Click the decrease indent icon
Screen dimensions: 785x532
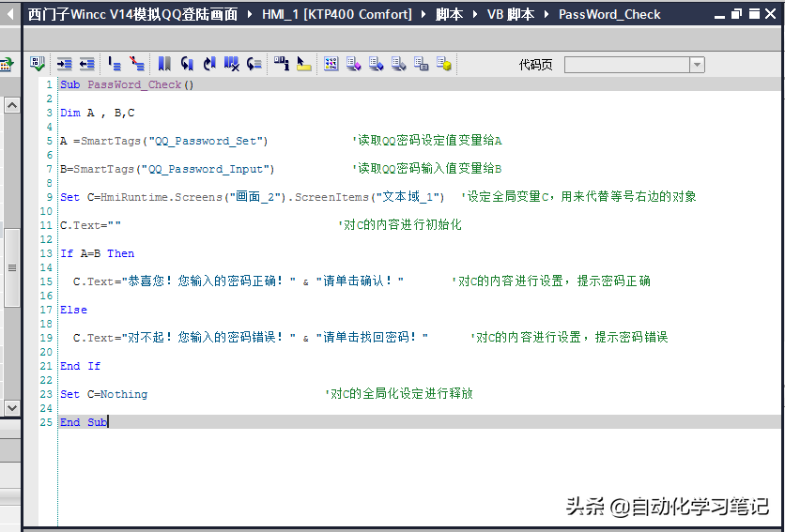coord(86,64)
